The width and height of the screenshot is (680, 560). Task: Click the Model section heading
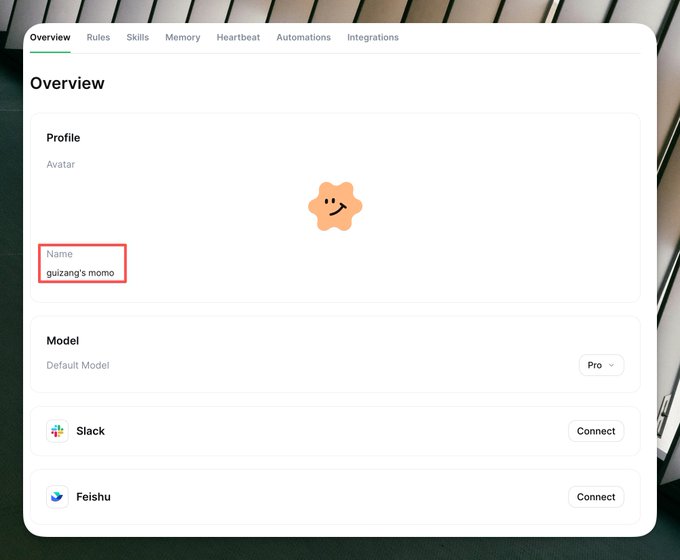[x=62, y=341]
